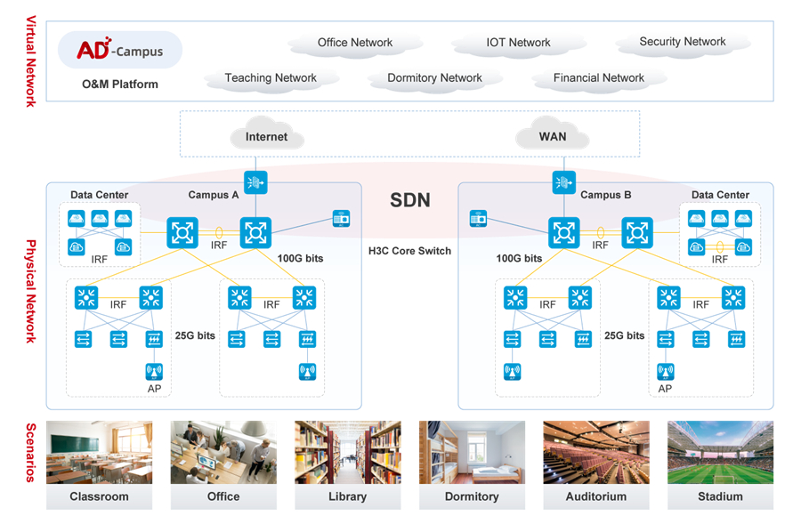Click the Campus A label
Image resolution: width=801 pixels, height=532 pixels.
[214, 195]
